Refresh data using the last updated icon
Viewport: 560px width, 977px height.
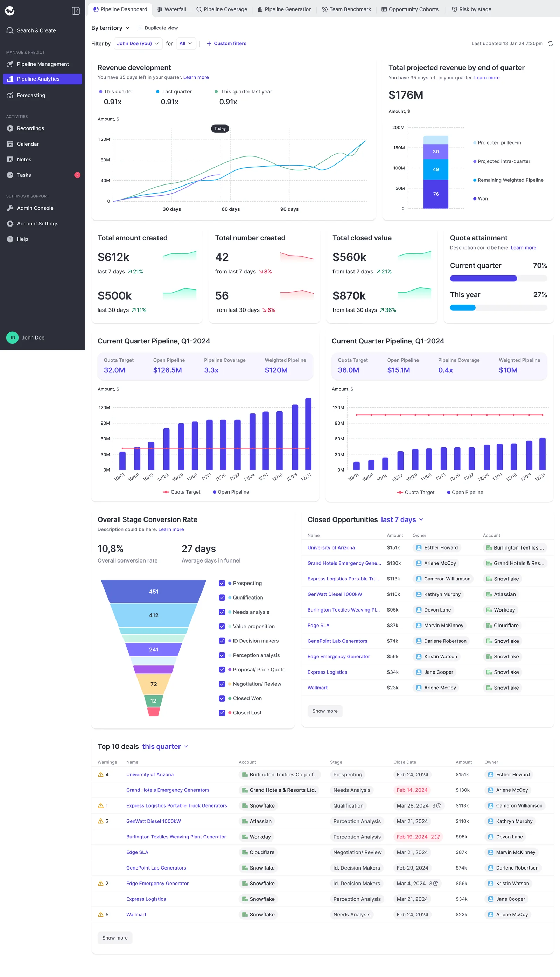[551, 43]
